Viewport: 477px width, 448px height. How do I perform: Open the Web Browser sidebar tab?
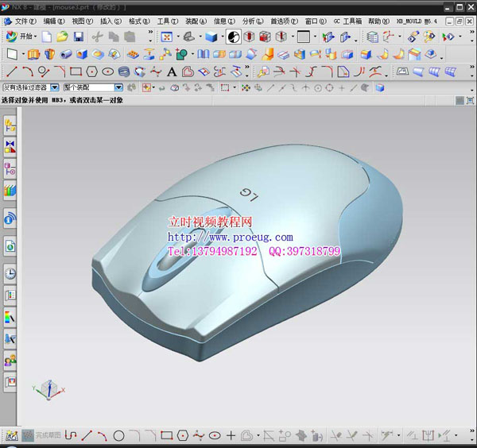pos(10,245)
